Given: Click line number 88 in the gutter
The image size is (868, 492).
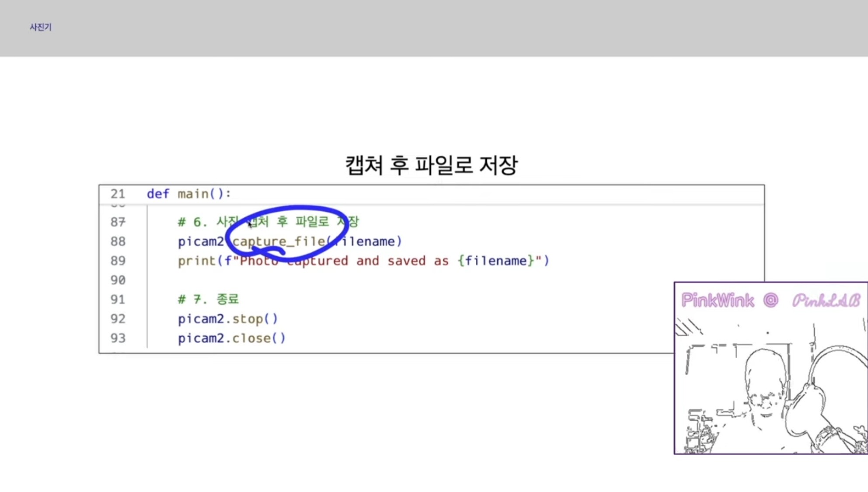Looking at the screenshot, I should tap(118, 241).
